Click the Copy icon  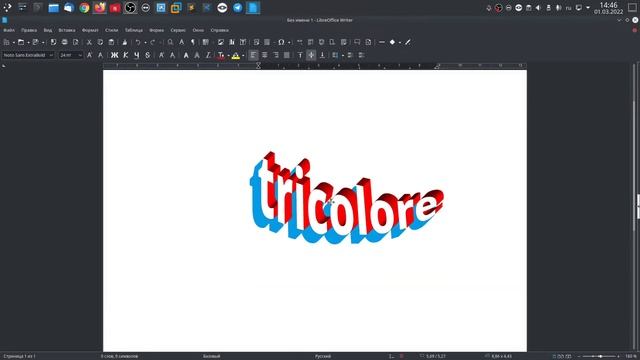coord(100,42)
